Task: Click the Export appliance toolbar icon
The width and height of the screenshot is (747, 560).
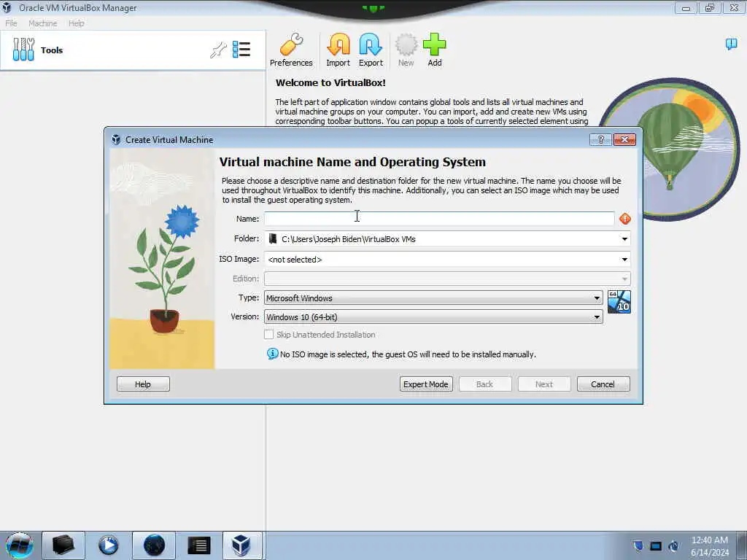Action: click(371, 50)
